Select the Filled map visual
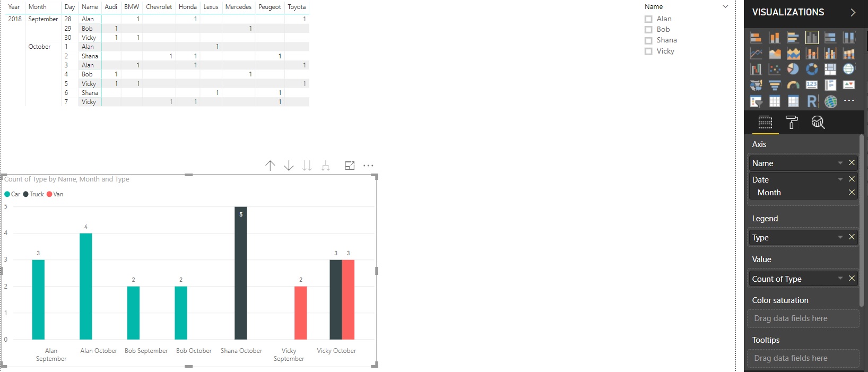The width and height of the screenshot is (868, 372). pyautogui.click(x=756, y=85)
